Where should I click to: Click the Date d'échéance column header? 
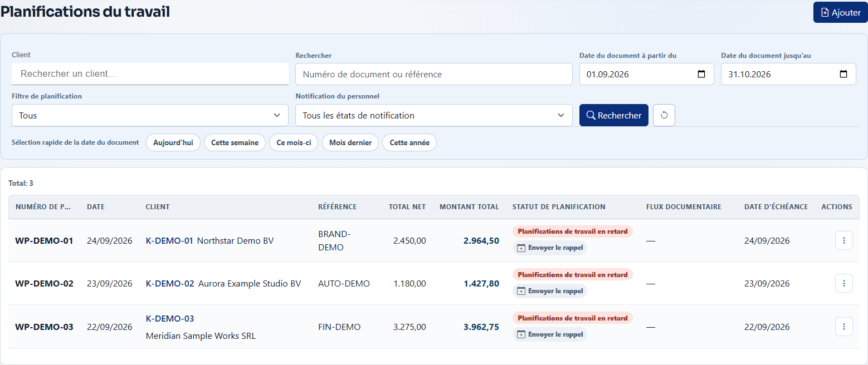(x=776, y=206)
